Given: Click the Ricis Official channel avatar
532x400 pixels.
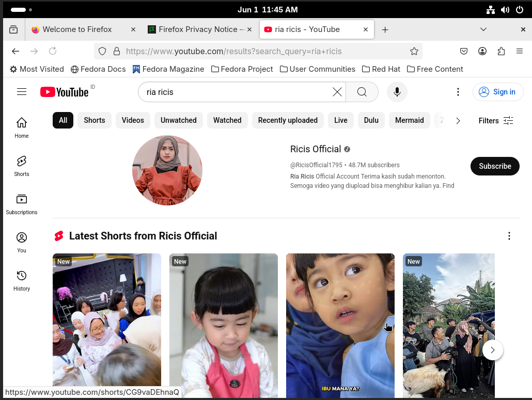Looking at the screenshot, I should coord(167,170).
